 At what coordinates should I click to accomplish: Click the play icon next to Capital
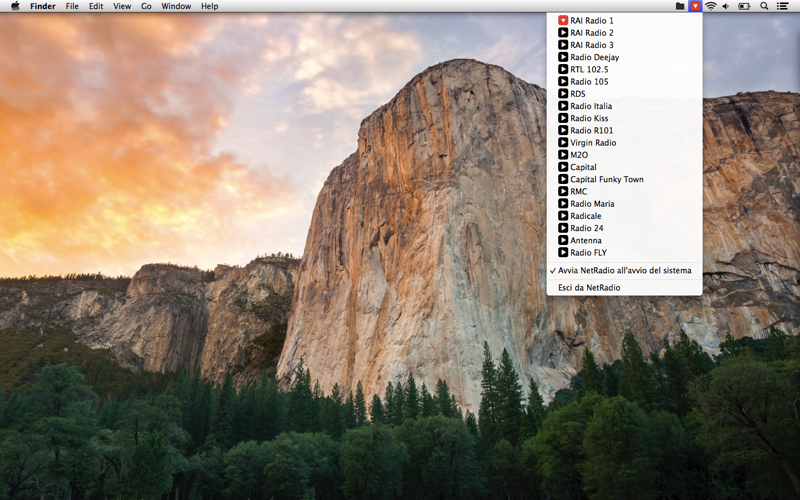coord(563,167)
